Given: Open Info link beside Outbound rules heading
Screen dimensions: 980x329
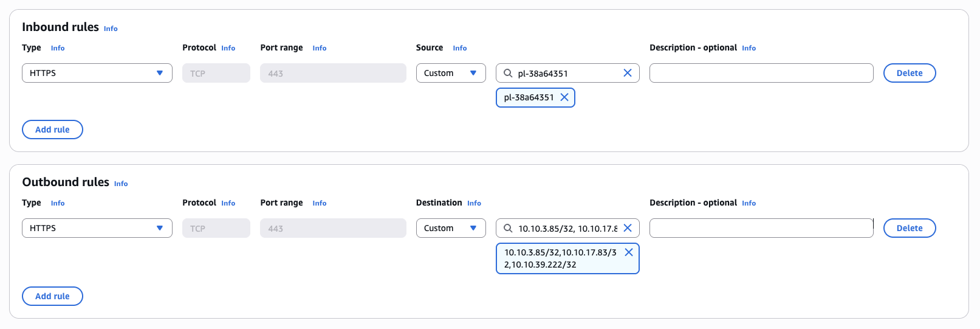Looking at the screenshot, I should point(121,184).
